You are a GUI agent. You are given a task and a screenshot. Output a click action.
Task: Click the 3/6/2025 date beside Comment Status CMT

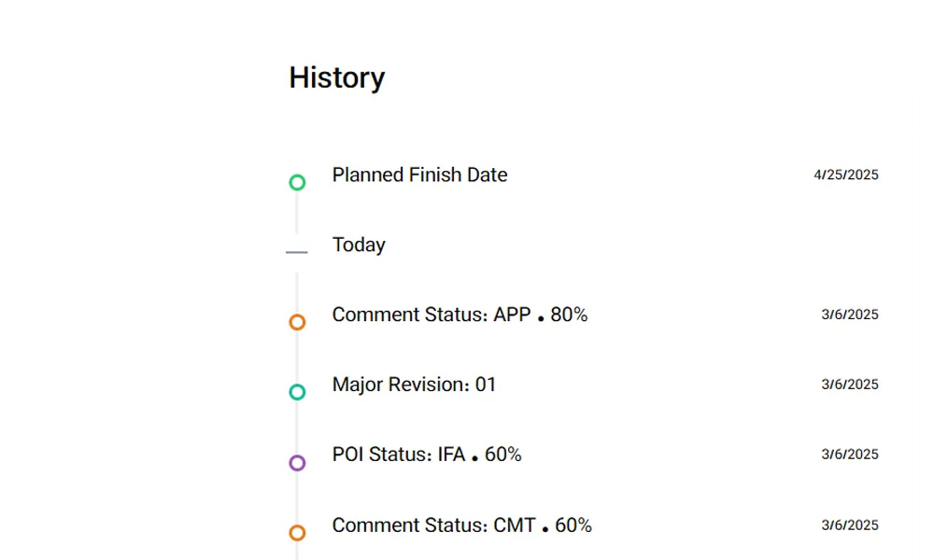pyautogui.click(x=849, y=525)
